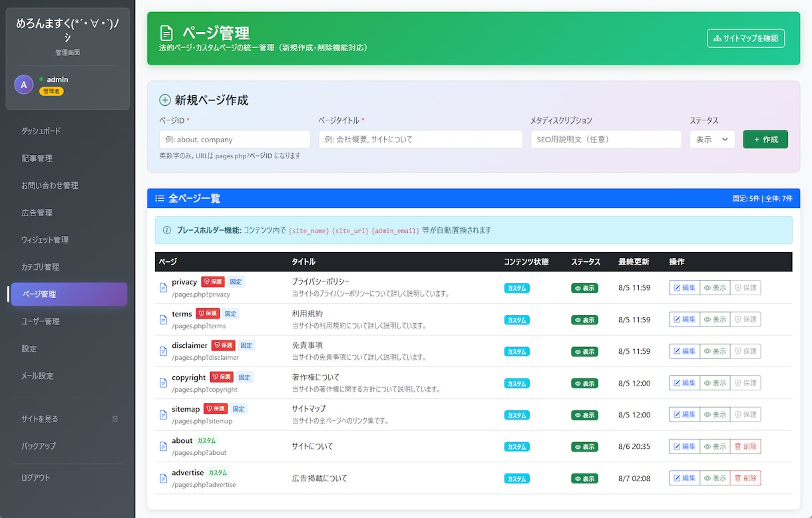Toggle the 表示 button for disclaimer page
This screenshot has width=812, height=518.
(x=715, y=351)
